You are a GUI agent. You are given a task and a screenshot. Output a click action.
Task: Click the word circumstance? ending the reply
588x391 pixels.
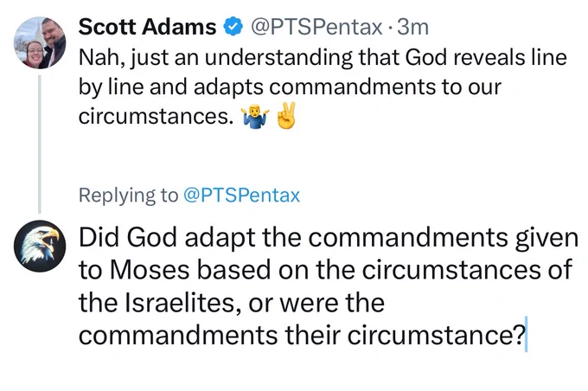tap(436, 335)
